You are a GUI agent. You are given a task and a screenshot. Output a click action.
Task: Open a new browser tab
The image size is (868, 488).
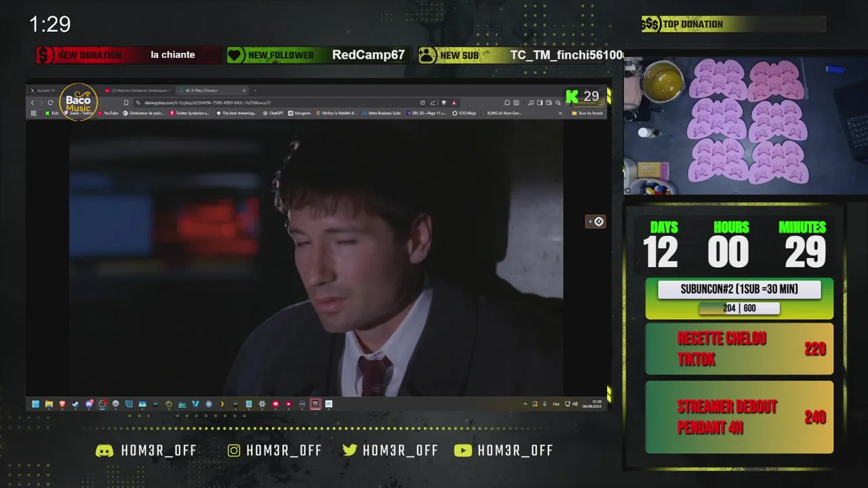(x=255, y=90)
